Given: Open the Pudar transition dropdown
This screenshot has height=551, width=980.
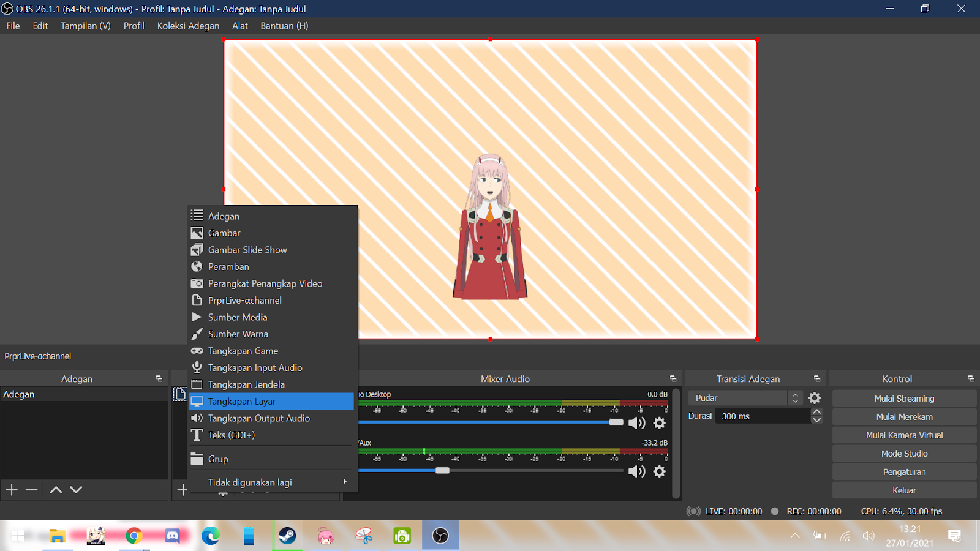Looking at the screenshot, I should click(745, 398).
